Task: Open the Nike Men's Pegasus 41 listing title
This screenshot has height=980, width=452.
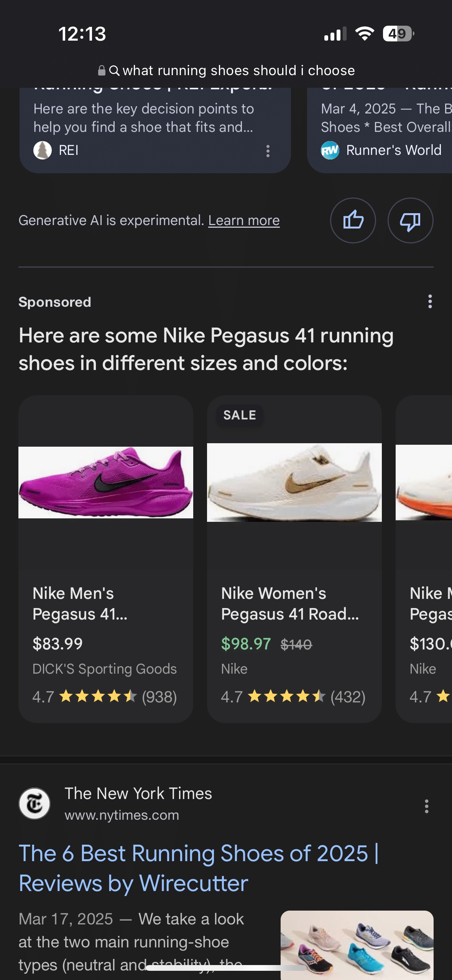Action: [80, 603]
